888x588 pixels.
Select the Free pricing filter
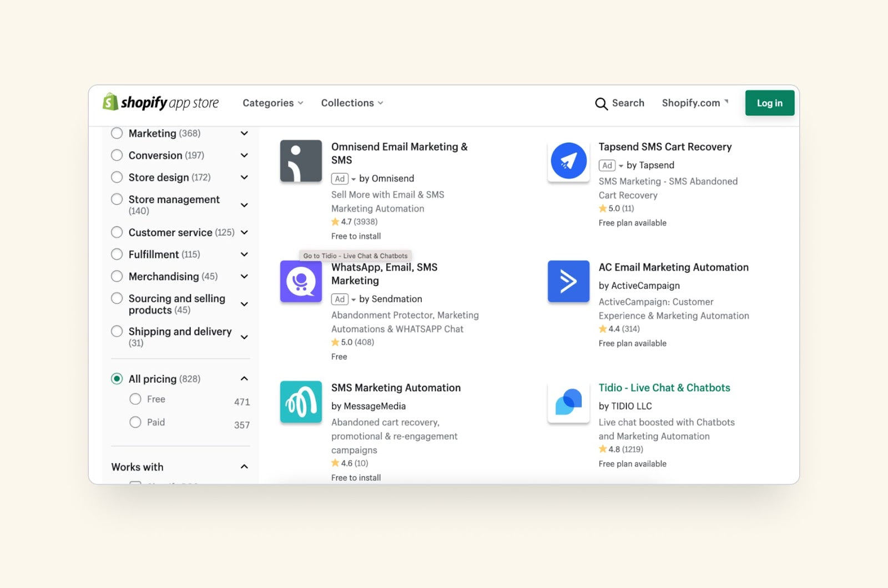click(x=135, y=399)
